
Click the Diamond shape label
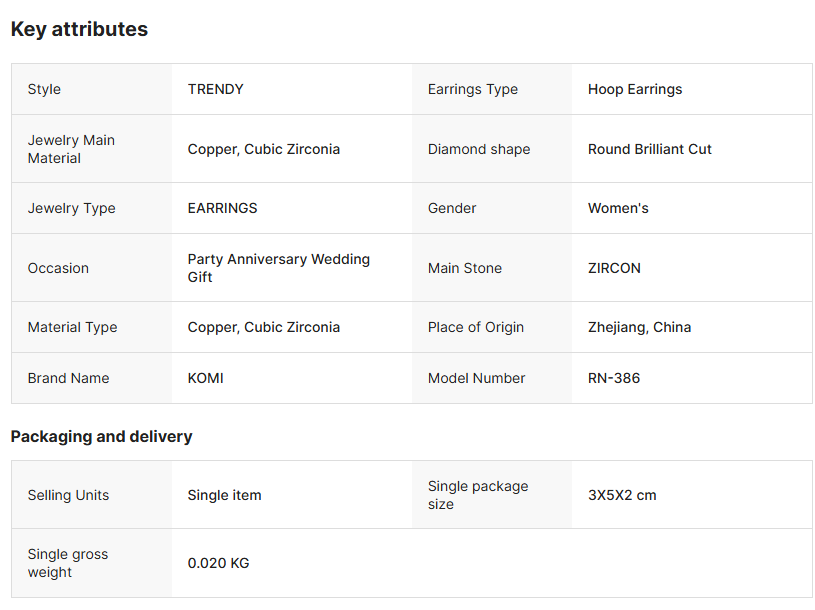coord(479,149)
